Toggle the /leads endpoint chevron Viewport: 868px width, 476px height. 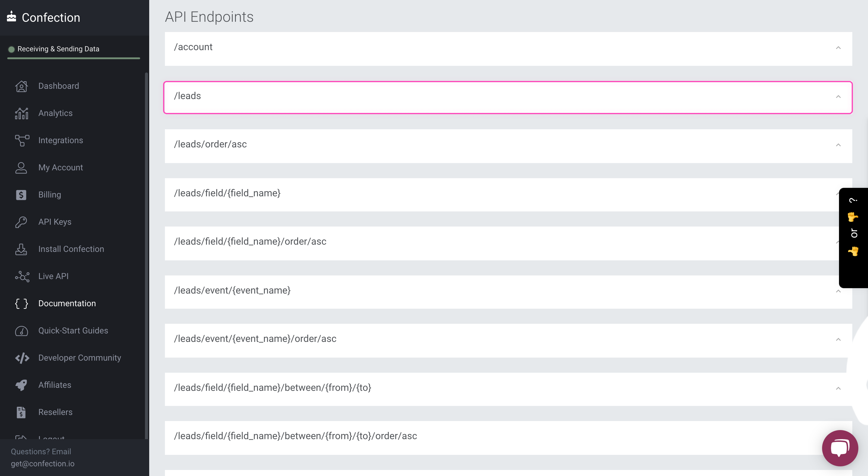tap(838, 97)
